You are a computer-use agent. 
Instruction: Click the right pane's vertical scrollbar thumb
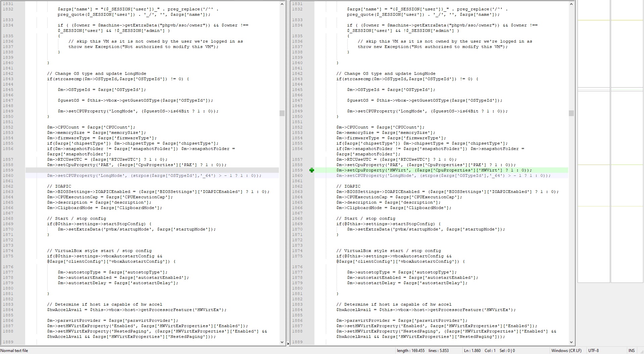click(571, 113)
